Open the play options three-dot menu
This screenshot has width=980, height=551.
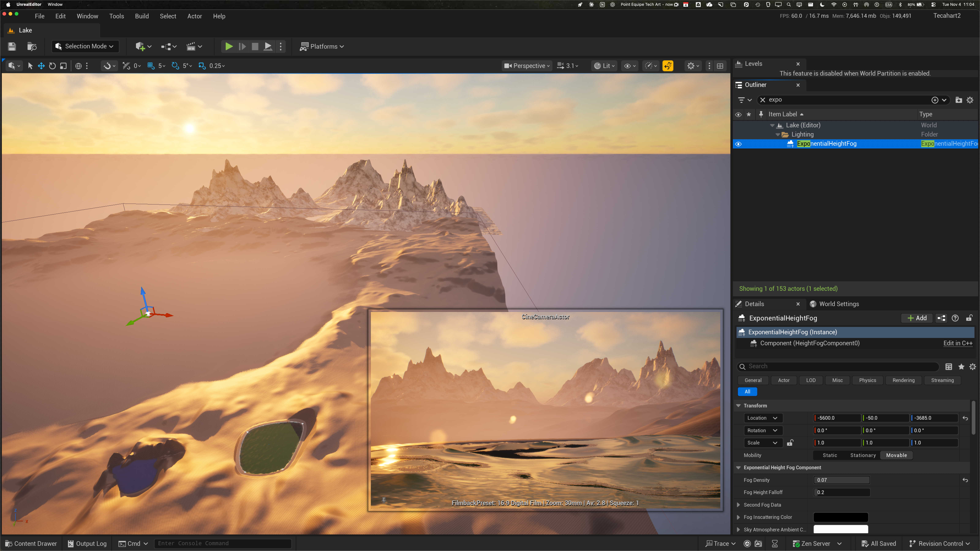click(x=281, y=46)
